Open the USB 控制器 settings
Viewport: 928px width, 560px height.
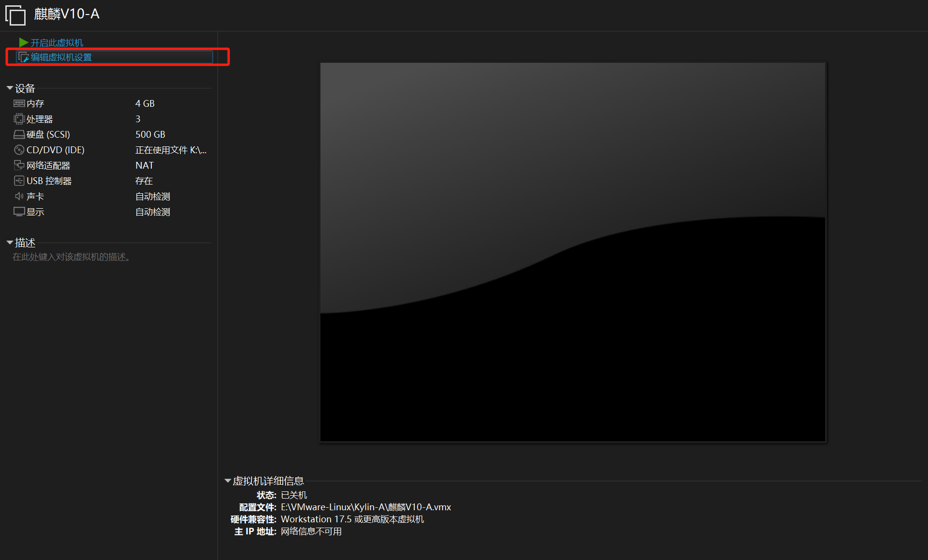(48, 180)
